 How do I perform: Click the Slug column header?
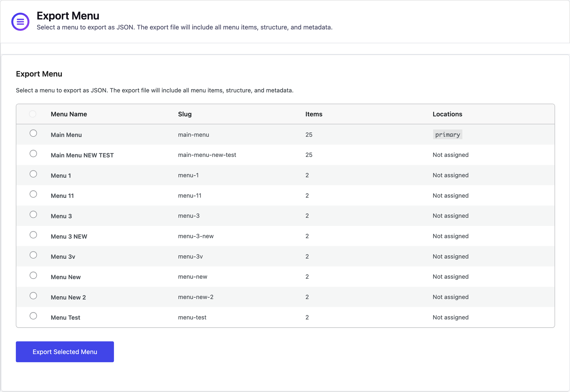[185, 114]
